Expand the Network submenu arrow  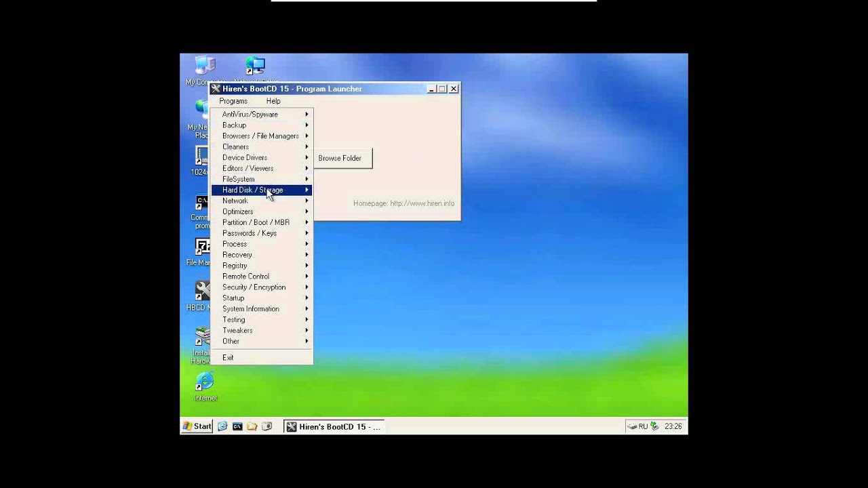pyautogui.click(x=307, y=201)
